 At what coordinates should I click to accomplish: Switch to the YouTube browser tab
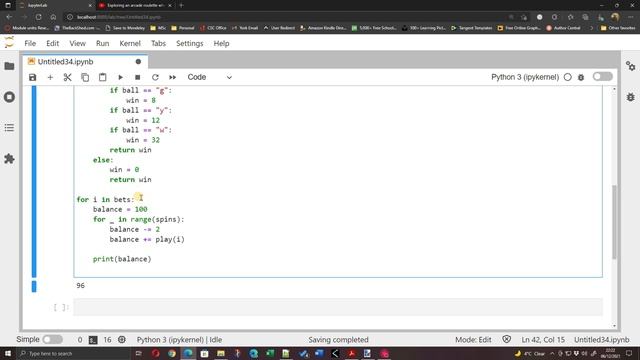(135, 5)
